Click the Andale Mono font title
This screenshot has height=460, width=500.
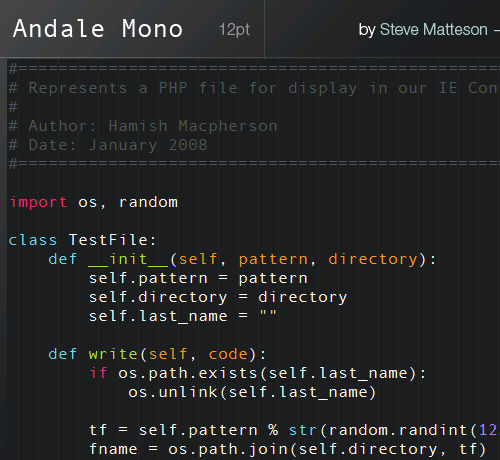(98, 29)
